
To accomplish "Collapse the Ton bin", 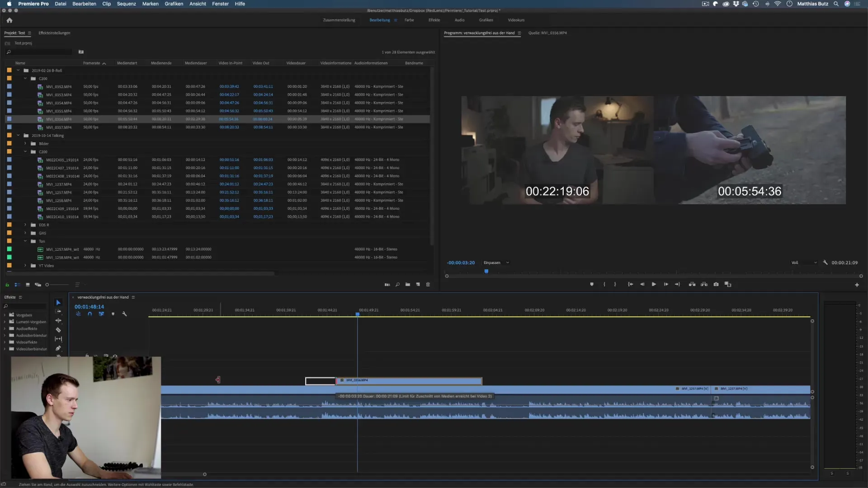I will click(25, 241).
